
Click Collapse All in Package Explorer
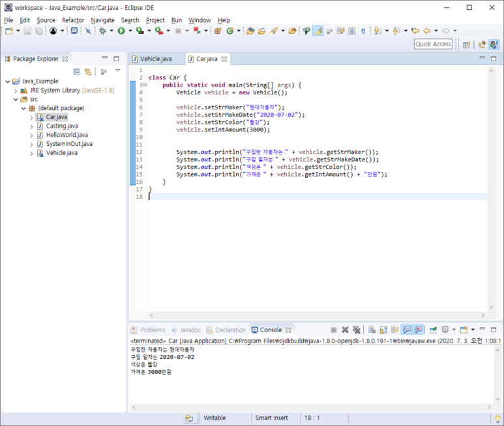point(77,72)
